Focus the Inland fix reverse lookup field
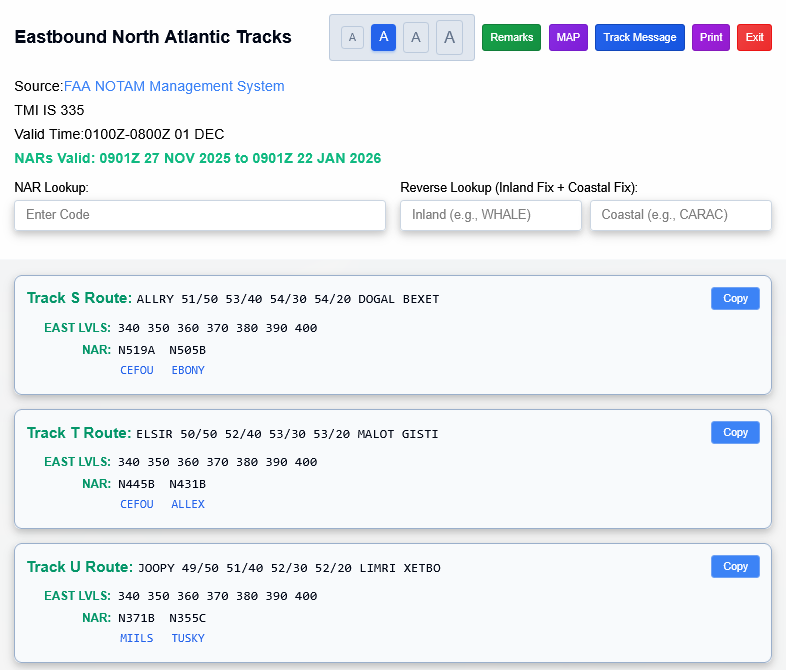The height and width of the screenshot is (670, 786). (491, 215)
